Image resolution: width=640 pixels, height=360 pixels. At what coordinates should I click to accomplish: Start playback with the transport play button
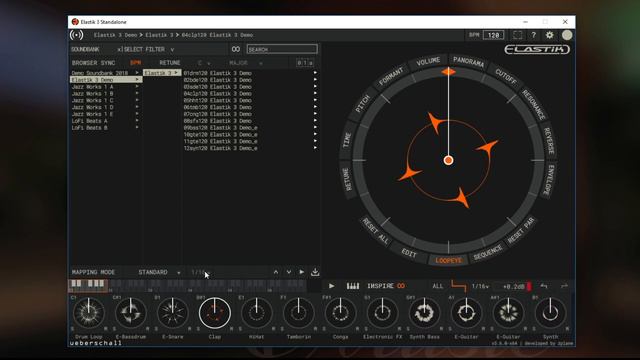[331, 286]
